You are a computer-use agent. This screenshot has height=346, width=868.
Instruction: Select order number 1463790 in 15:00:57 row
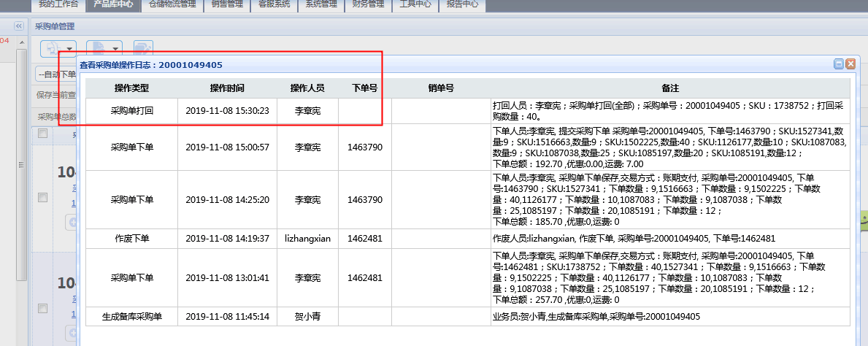[x=365, y=147]
